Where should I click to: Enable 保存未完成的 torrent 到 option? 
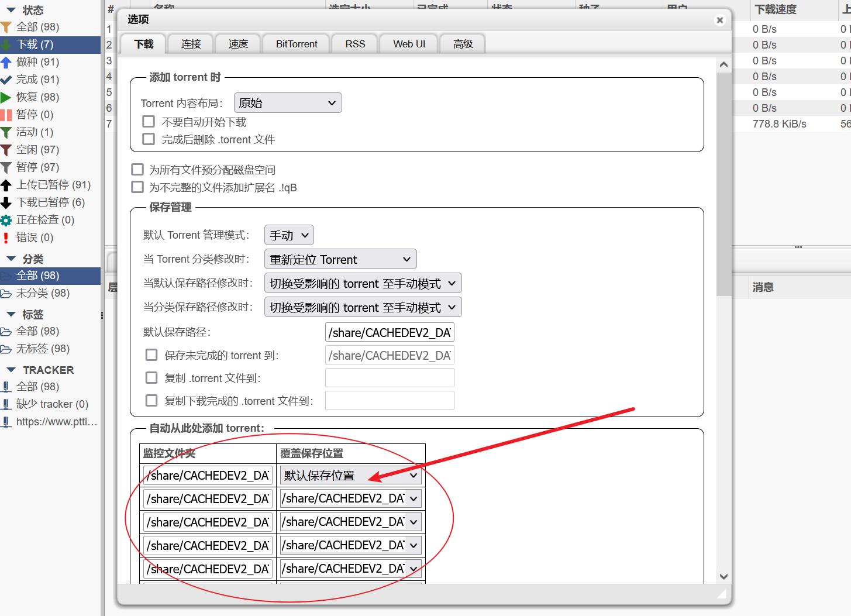(x=151, y=355)
